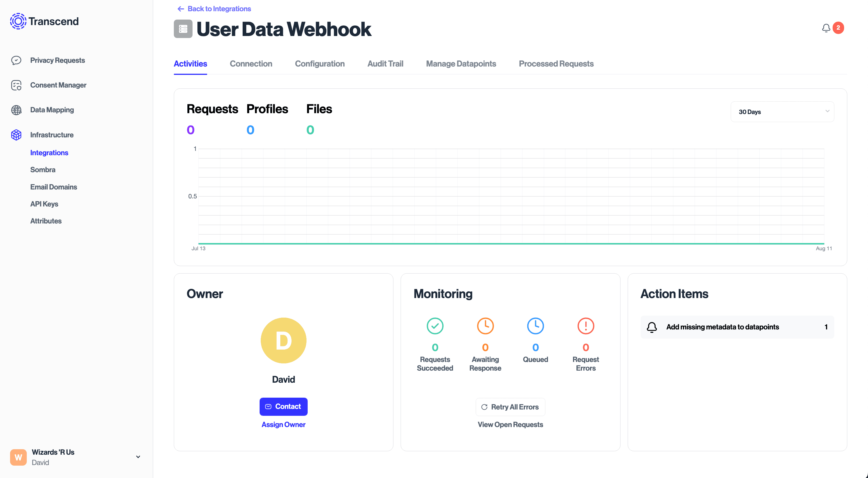Click the Privacy Requests sidebar icon
Screen dimensions: 868x478
coord(17,60)
